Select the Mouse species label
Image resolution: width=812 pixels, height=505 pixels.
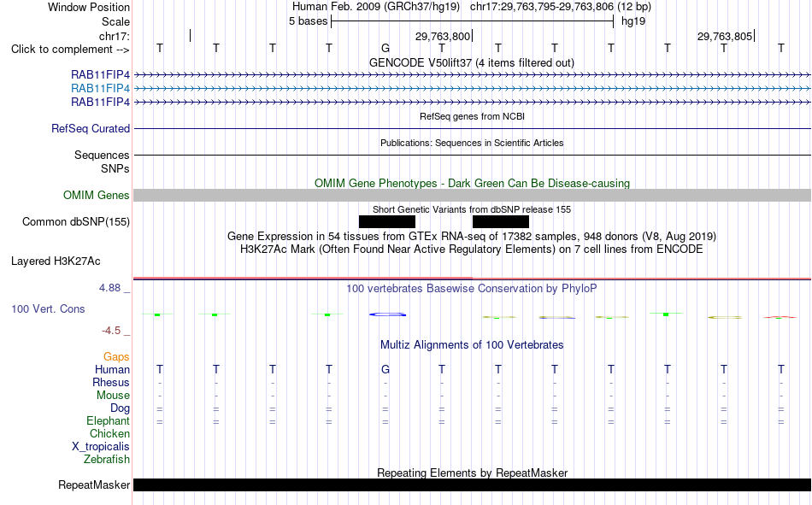coord(114,395)
